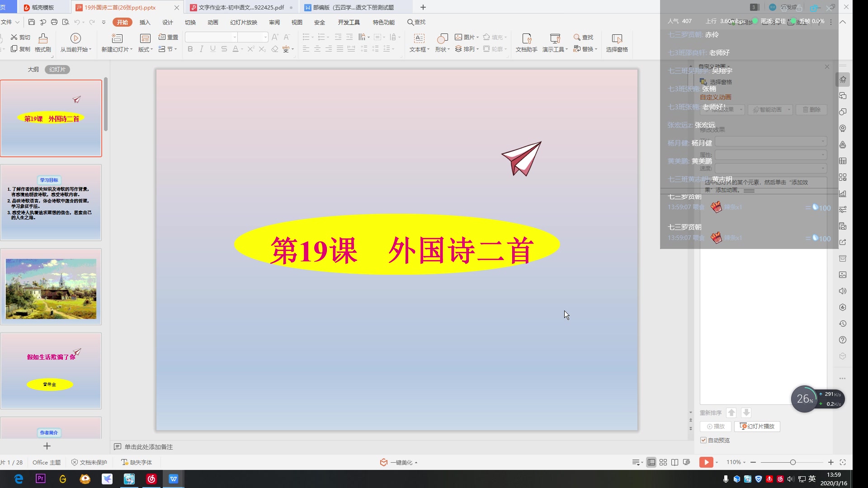Viewport: 868px width, 488px height.
Task: Click the 形状 shapes icon
Action: [443, 38]
